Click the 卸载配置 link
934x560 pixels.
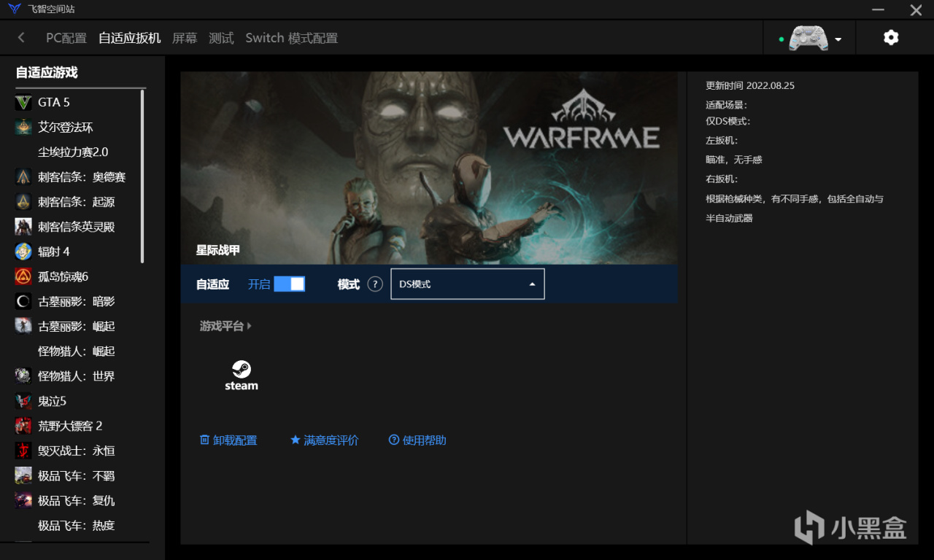pyautogui.click(x=235, y=440)
